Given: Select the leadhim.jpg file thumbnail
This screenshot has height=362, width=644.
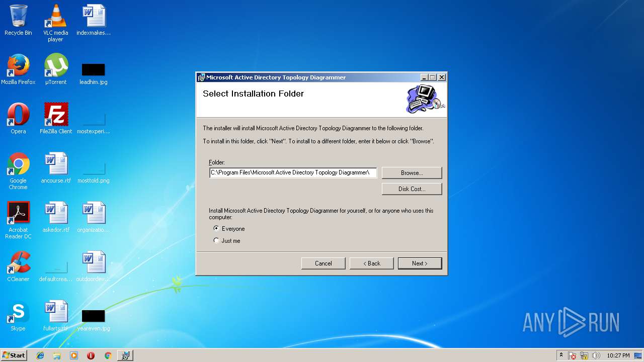Looking at the screenshot, I should (x=94, y=73).
